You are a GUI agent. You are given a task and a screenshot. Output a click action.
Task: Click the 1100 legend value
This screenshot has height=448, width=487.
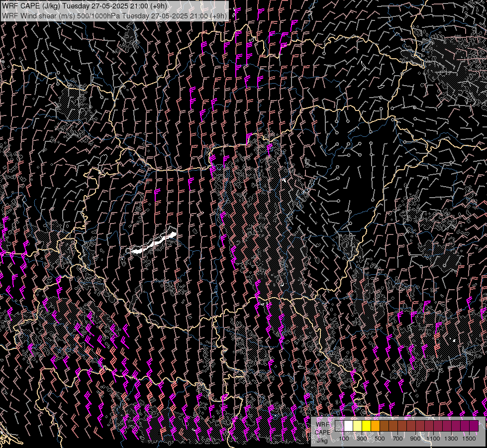(x=433, y=439)
